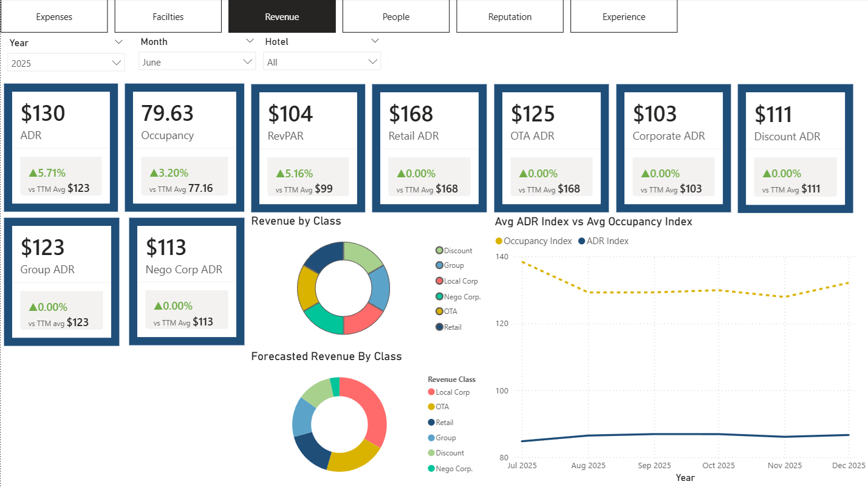Image resolution: width=868 pixels, height=487 pixels.
Task: Click the Revenue Class legend heading
Action: tap(451, 379)
